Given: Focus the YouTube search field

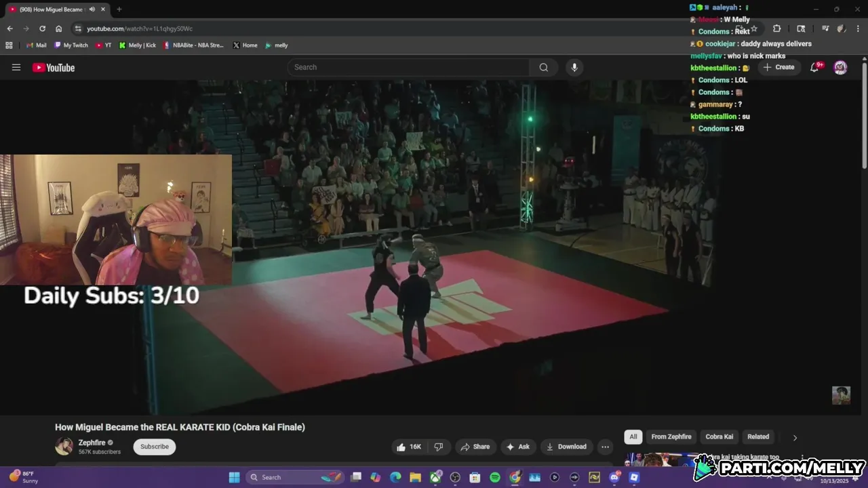Looking at the screenshot, I should coord(408,67).
